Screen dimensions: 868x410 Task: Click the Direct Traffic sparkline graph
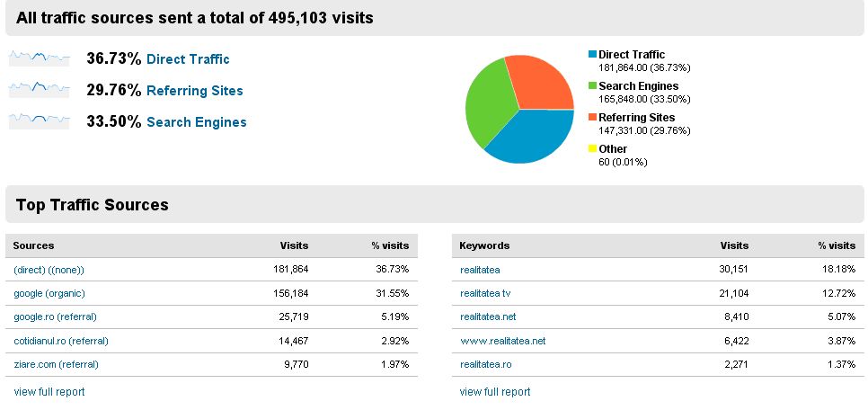(x=39, y=59)
